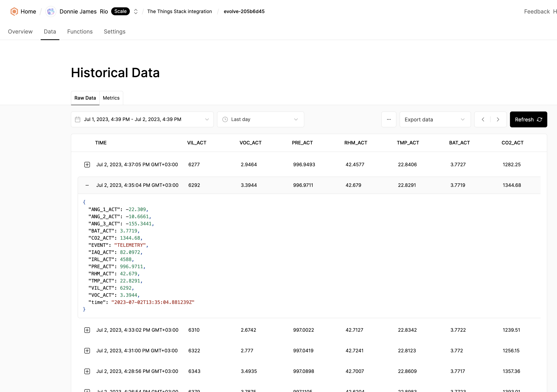Screen dimensions: 557x392
Task: Click the next page navigation arrow
Action: (498, 120)
